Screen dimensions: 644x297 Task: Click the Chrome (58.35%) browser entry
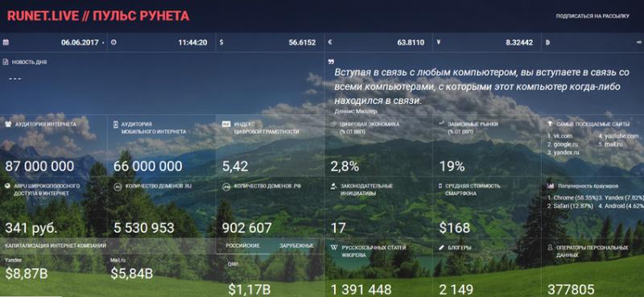(572, 197)
